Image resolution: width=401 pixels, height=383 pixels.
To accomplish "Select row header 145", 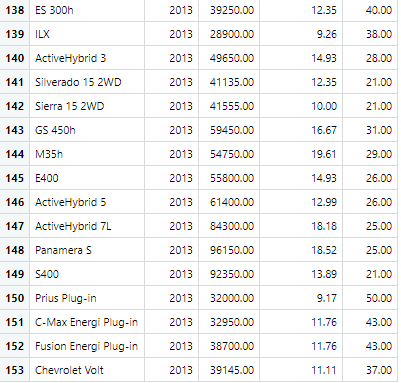I will [15, 178].
